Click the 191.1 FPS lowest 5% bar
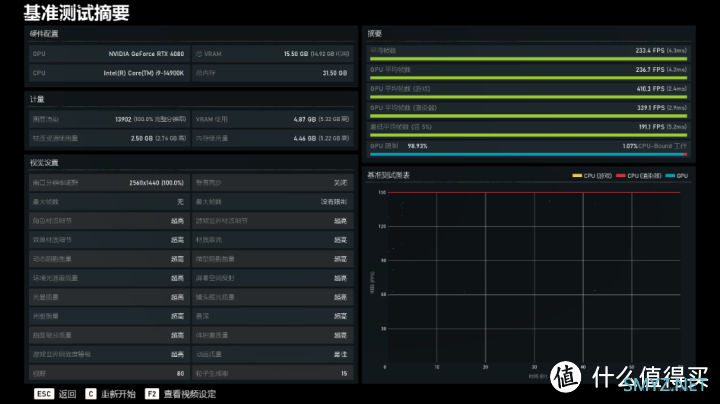720x404 pixels. [x=528, y=135]
